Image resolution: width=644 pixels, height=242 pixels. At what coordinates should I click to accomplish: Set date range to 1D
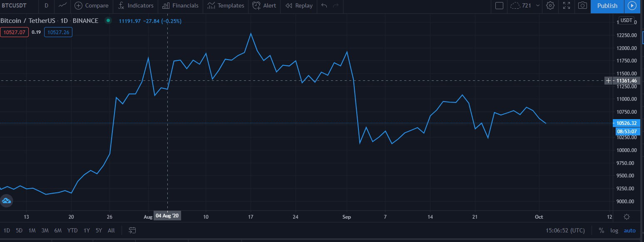point(7,230)
